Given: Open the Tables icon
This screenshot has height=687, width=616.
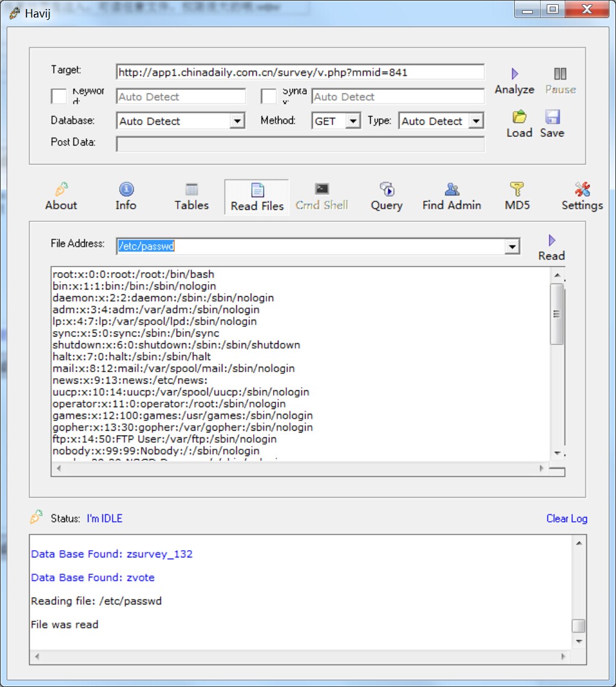Looking at the screenshot, I should coord(192,189).
